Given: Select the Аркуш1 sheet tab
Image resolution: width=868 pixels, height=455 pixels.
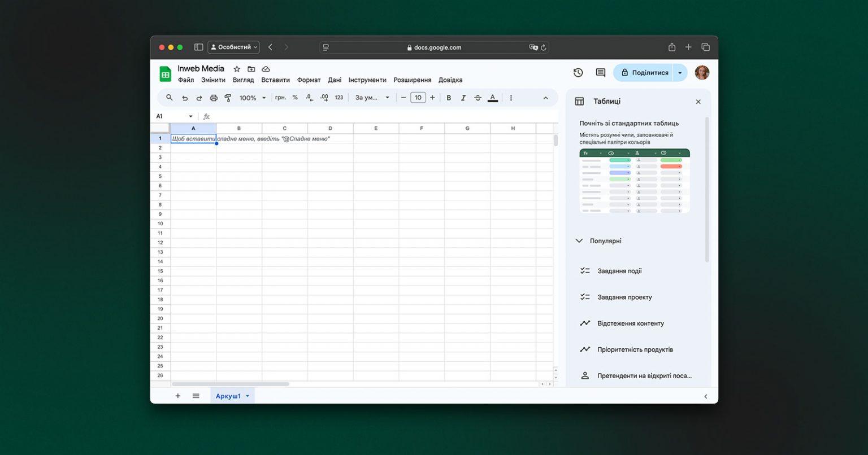Looking at the screenshot, I should coord(232,396).
